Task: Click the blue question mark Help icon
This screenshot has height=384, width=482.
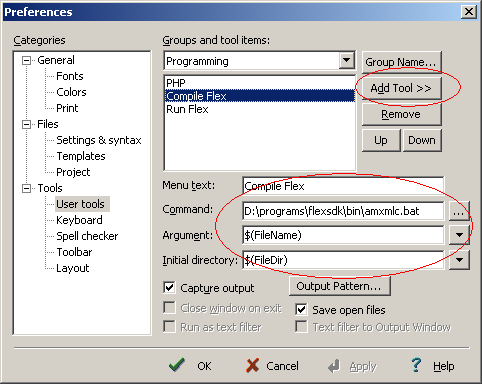Action: pyautogui.click(x=416, y=365)
